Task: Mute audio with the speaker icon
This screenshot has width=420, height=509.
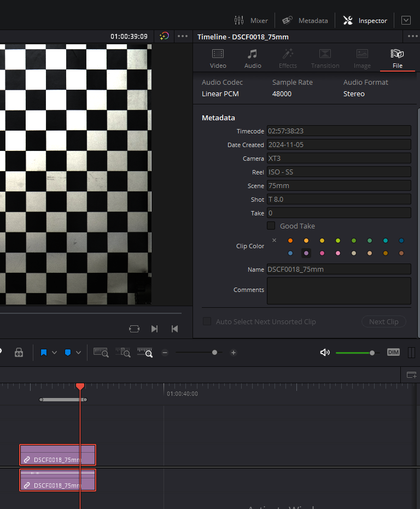Action: [x=325, y=353]
